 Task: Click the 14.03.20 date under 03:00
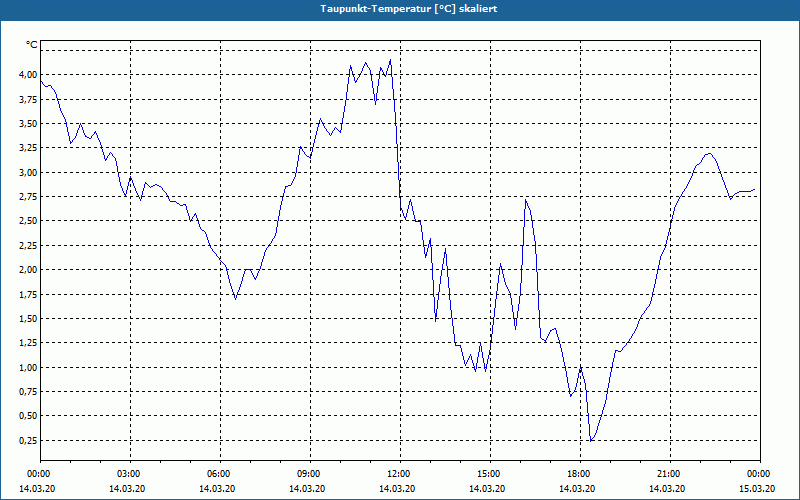[127, 488]
